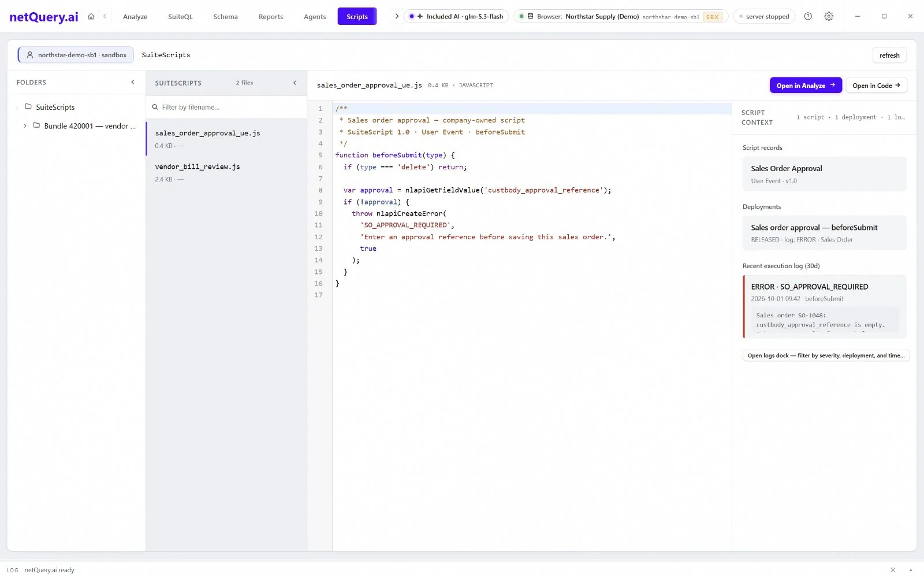The width and height of the screenshot is (924, 578).
Task: Click SuiteScripts breadcrumb title
Action: pos(166,55)
